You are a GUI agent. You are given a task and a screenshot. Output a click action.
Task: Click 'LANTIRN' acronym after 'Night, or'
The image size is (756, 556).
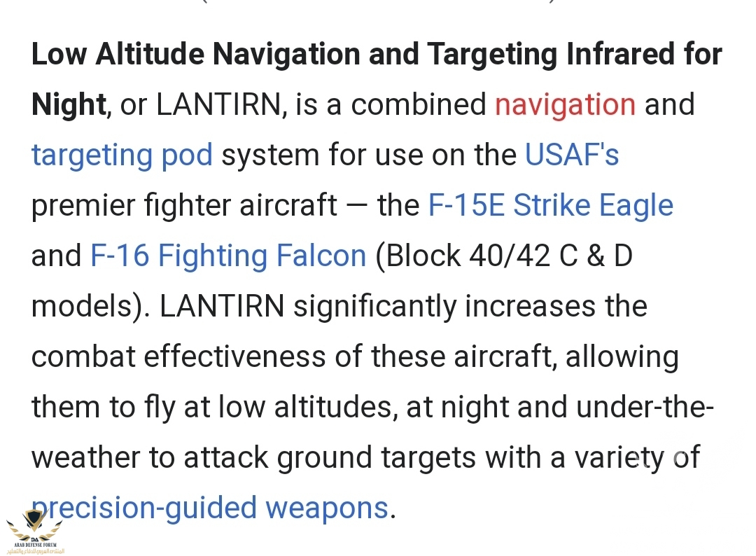pyautogui.click(x=220, y=105)
